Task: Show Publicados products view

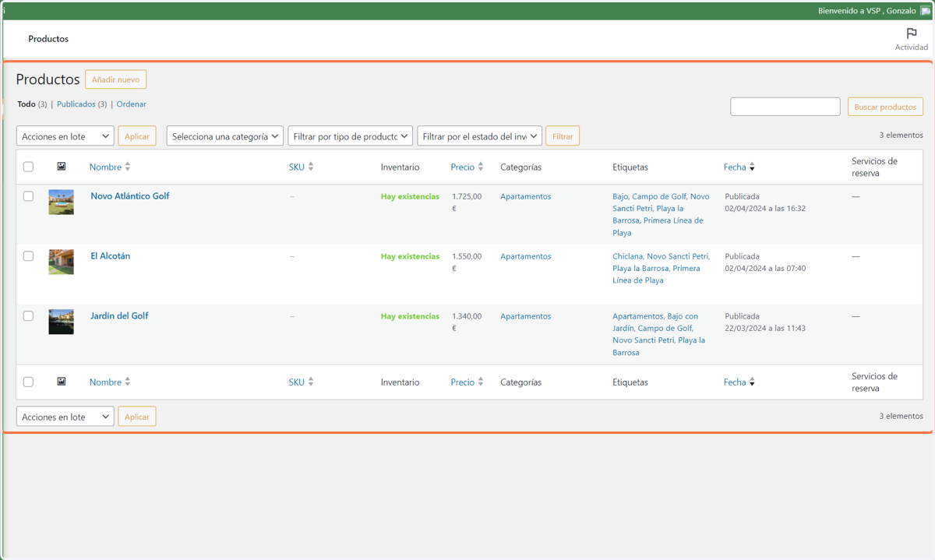Action: pos(76,104)
